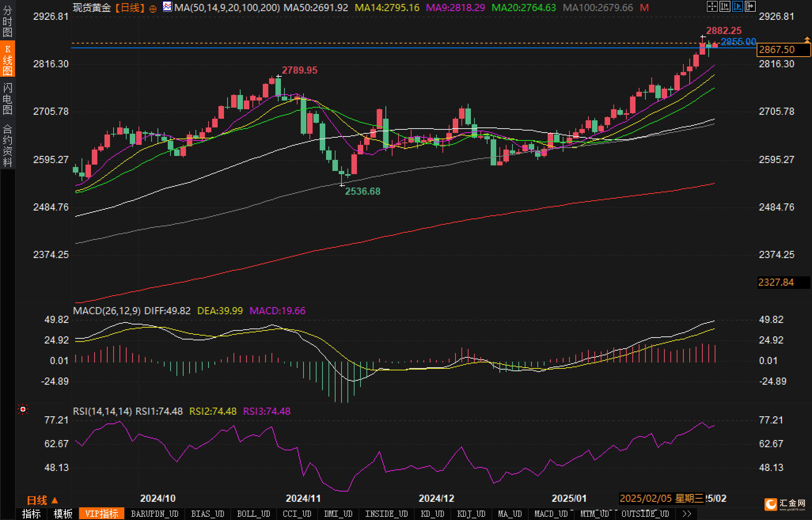Viewport: 812px width, 520px height.
Task: Switch to 分时图 time-sharing chart view
Action: 8,21
